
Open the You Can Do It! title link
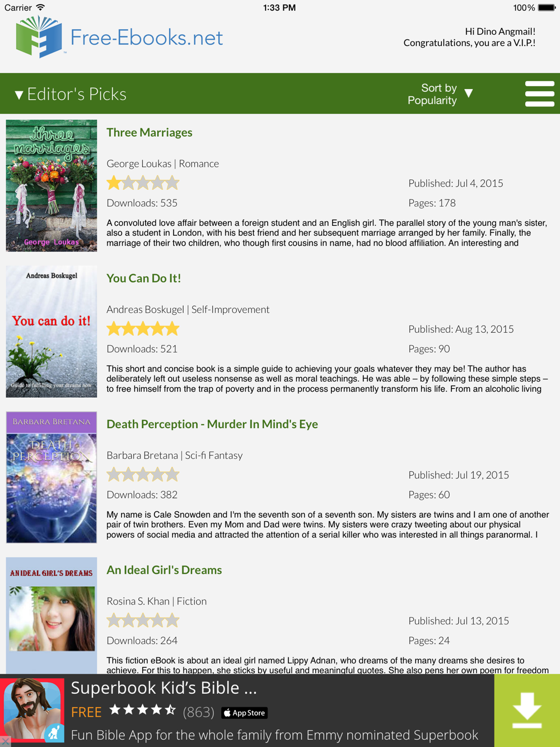[x=143, y=278]
